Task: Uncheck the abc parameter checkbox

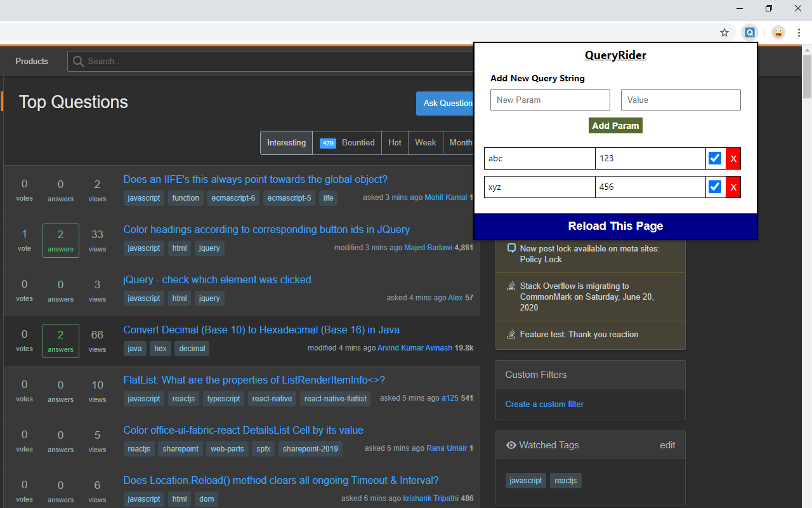Action: [715, 158]
